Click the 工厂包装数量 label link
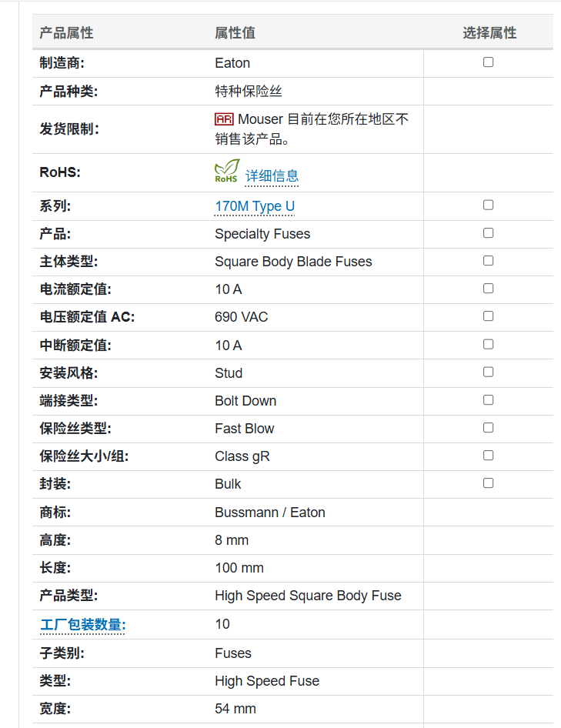This screenshot has width=561, height=728. [82, 624]
